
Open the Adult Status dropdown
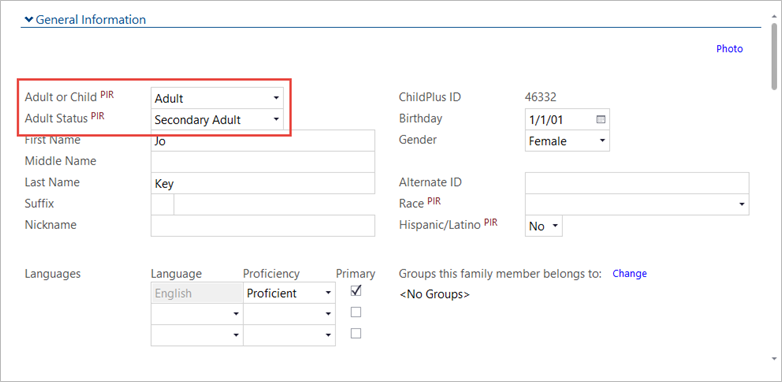point(217,120)
